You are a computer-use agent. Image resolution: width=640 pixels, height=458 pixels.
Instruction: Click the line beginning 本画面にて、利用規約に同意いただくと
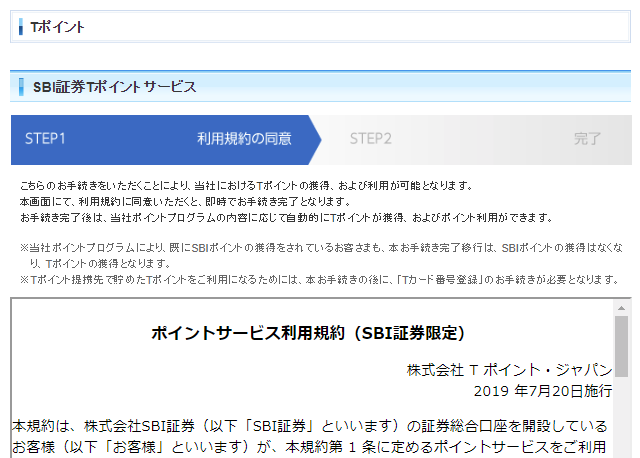coord(186,202)
